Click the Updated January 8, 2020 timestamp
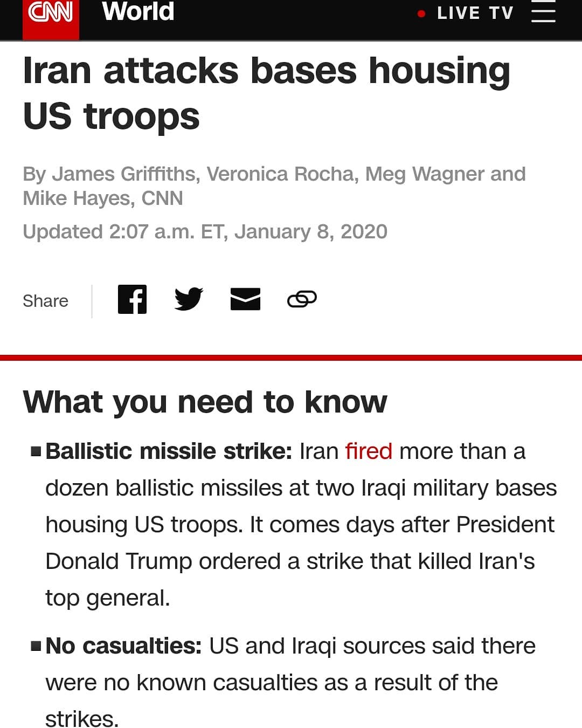Screen dimensions: 582x728 (x=205, y=232)
